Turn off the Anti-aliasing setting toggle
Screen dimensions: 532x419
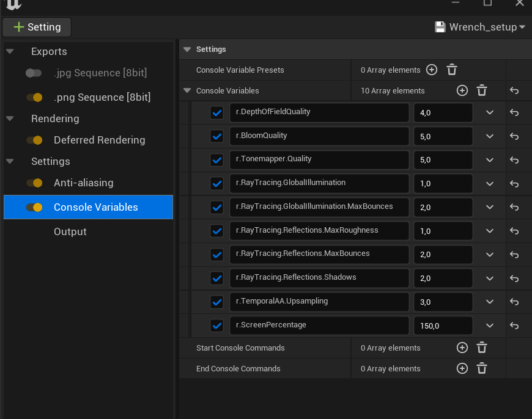coord(34,183)
